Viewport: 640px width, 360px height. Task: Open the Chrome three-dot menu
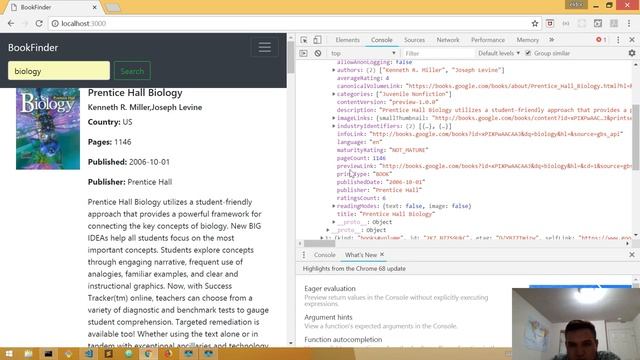(x=629, y=24)
